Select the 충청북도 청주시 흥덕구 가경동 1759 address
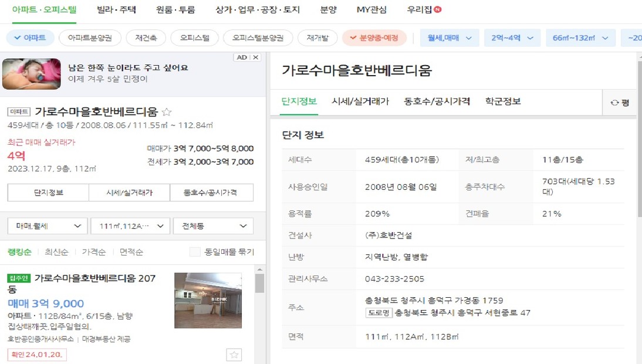The image size is (642, 364). [434, 301]
